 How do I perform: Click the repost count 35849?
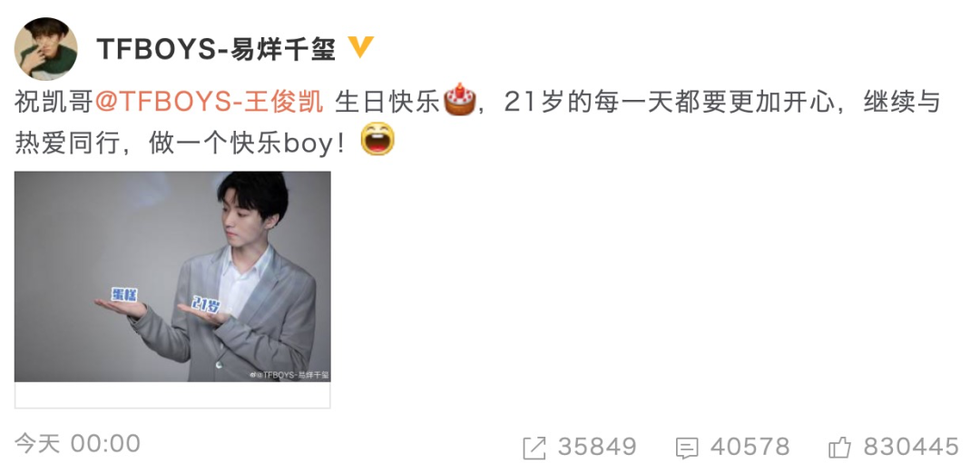coord(597,447)
